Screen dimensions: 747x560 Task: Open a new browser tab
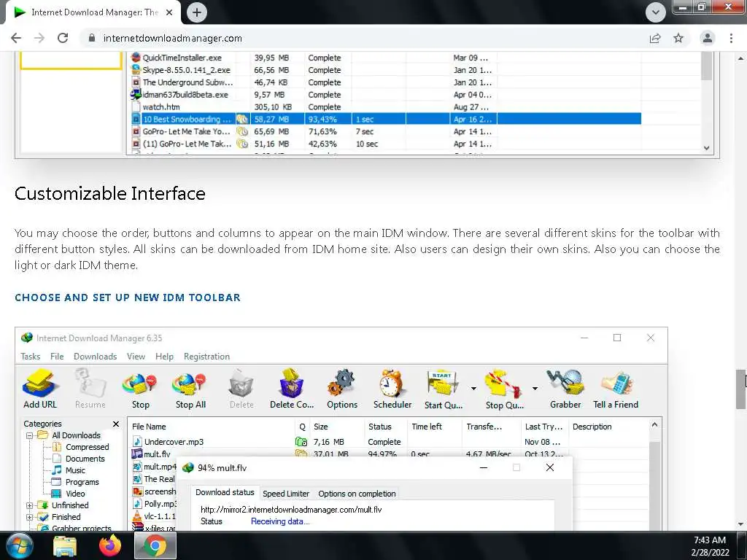point(197,12)
